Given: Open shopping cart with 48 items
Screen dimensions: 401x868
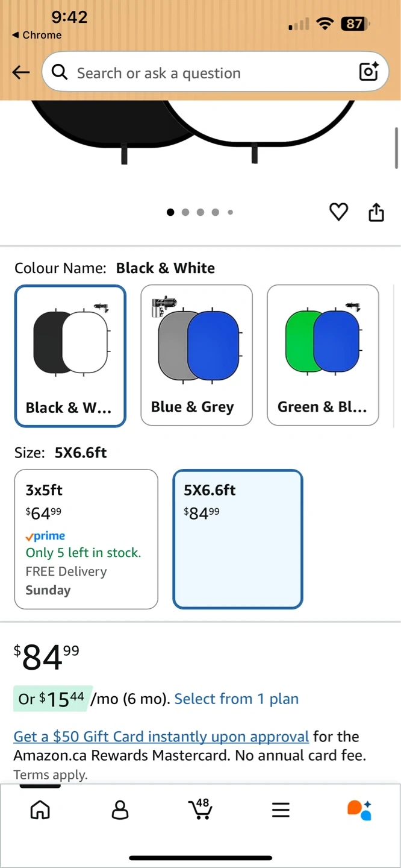Looking at the screenshot, I should 200,809.
